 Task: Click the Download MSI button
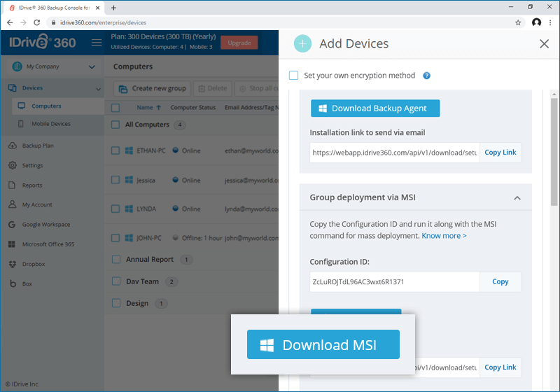point(323,344)
